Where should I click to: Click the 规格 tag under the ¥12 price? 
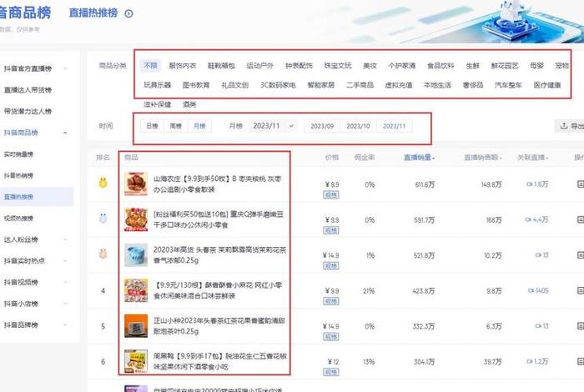pyautogui.click(x=330, y=372)
